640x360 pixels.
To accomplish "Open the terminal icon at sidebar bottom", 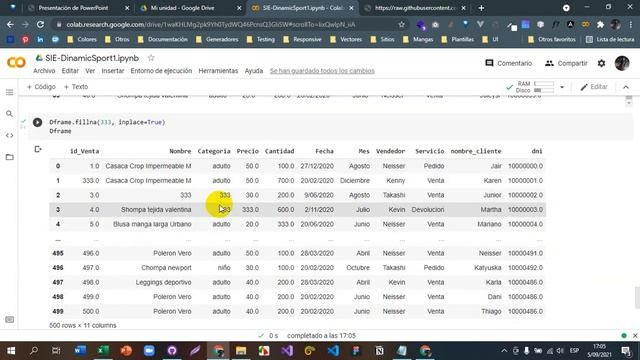I will 9,320.
